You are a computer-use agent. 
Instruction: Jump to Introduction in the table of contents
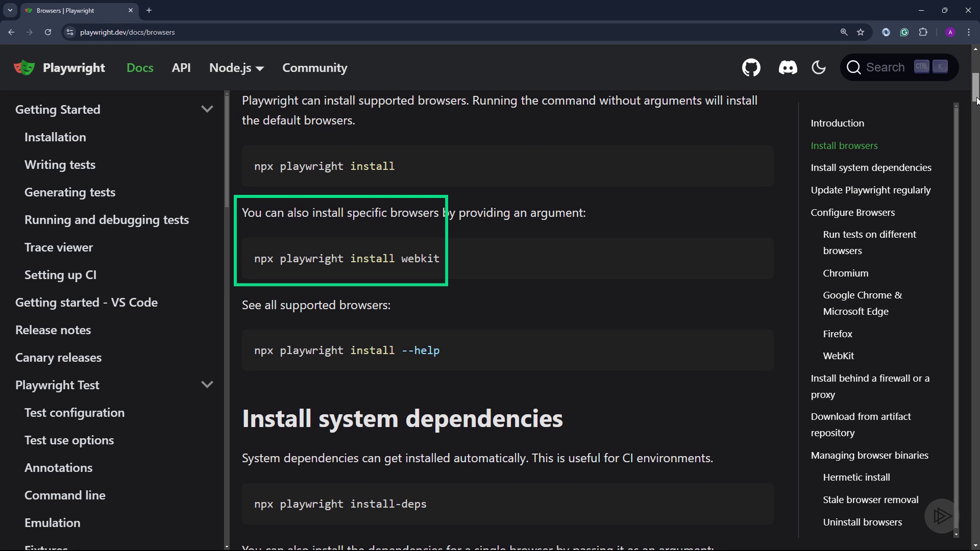837,123
